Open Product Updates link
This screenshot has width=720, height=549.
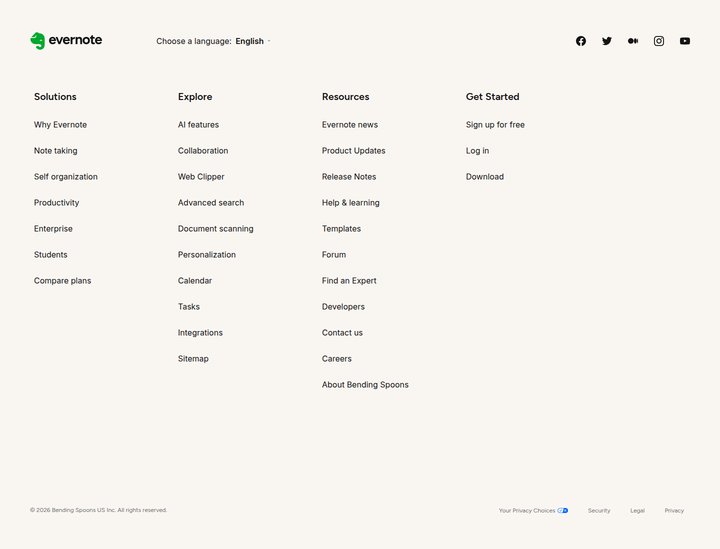[x=354, y=151]
